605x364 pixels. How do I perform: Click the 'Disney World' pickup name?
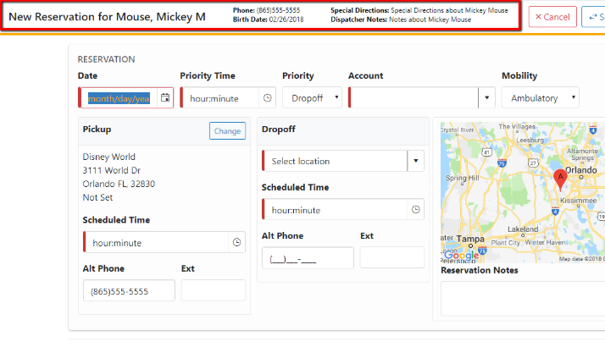(x=108, y=157)
